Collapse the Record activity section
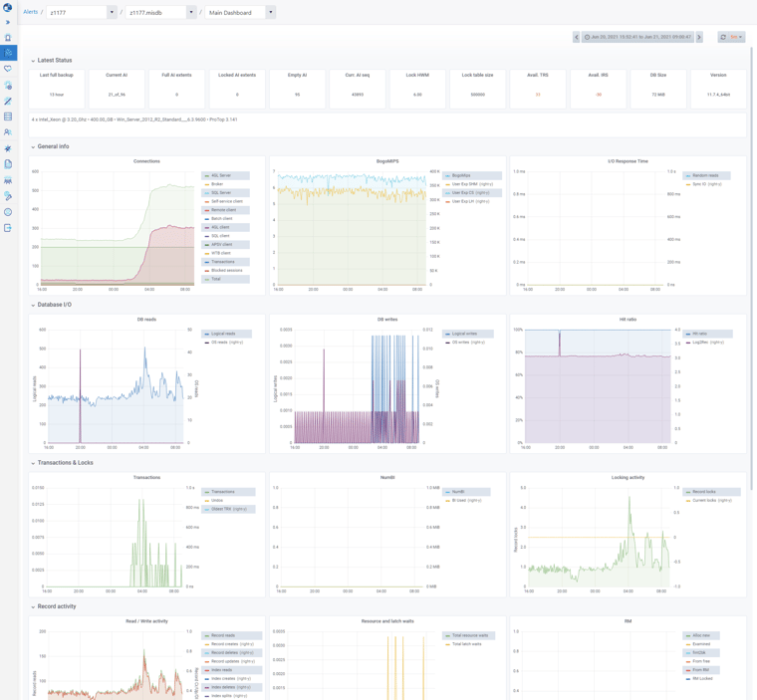The width and height of the screenshot is (757, 700). coord(53,606)
